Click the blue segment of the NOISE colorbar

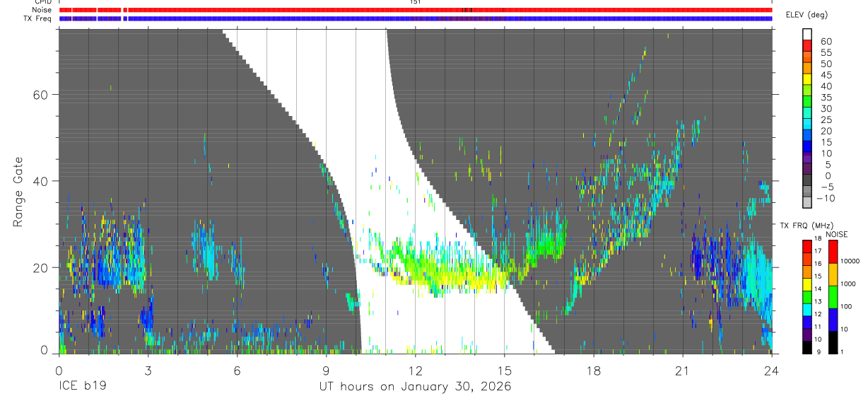(833, 318)
